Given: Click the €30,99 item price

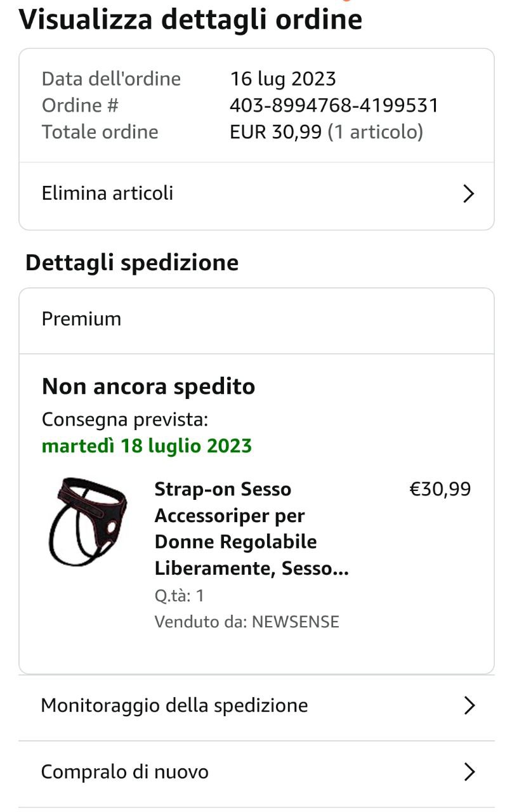Looking at the screenshot, I should (x=440, y=489).
